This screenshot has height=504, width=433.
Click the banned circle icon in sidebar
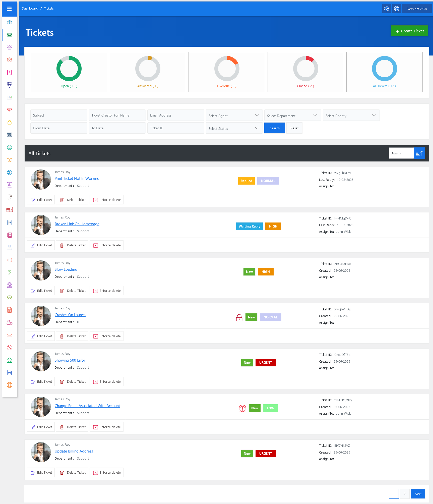tap(10, 348)
